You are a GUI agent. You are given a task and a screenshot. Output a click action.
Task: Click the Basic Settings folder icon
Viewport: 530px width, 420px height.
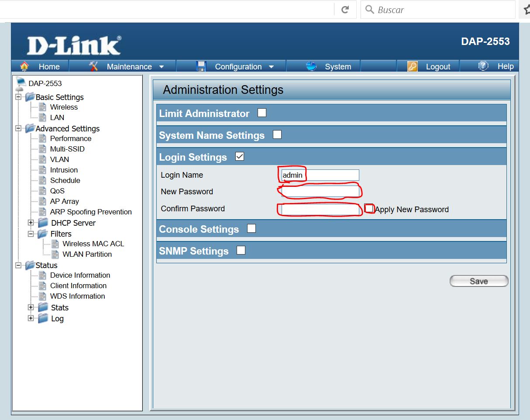tap(30, 97)
